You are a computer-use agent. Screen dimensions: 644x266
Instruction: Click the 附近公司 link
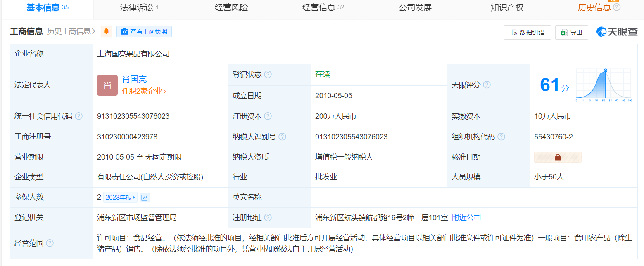click(x=466, y=217)
